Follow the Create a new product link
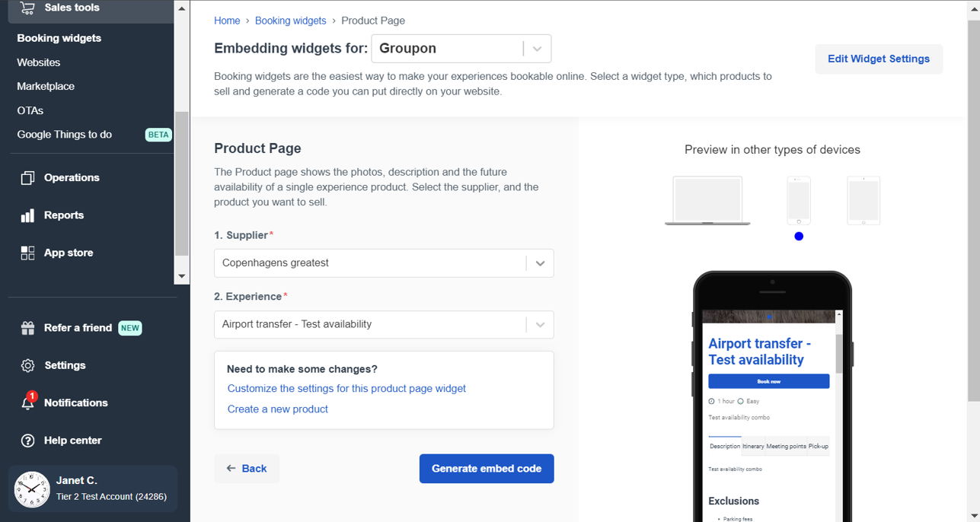This screenshot has width=980, height=522. click(x=277, y=409)
